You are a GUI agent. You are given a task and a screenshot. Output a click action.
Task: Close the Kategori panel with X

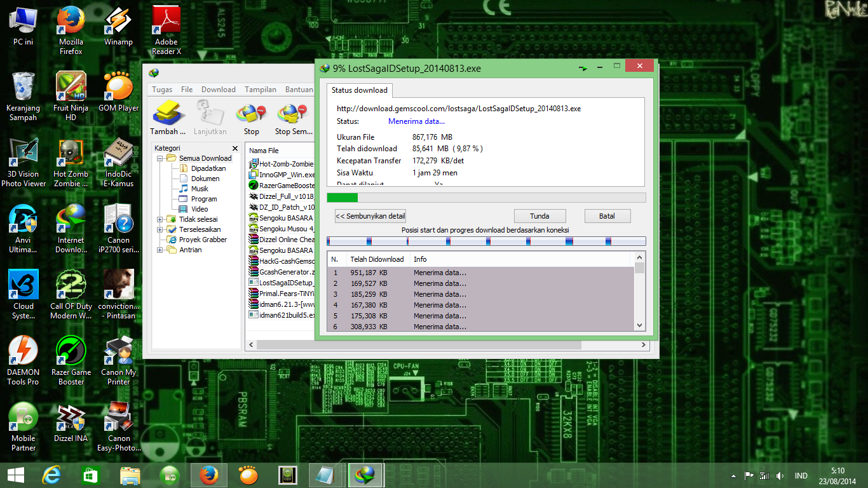tap(234, 148)
